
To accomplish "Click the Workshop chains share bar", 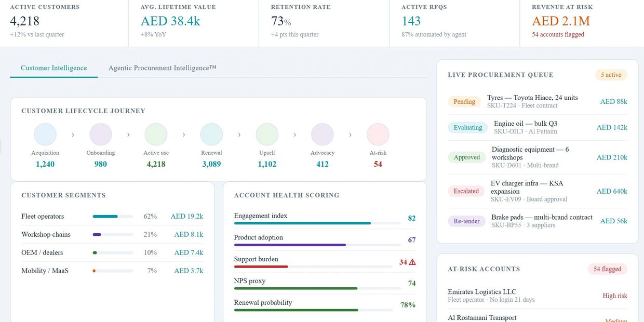I will [x=113, y=235].
